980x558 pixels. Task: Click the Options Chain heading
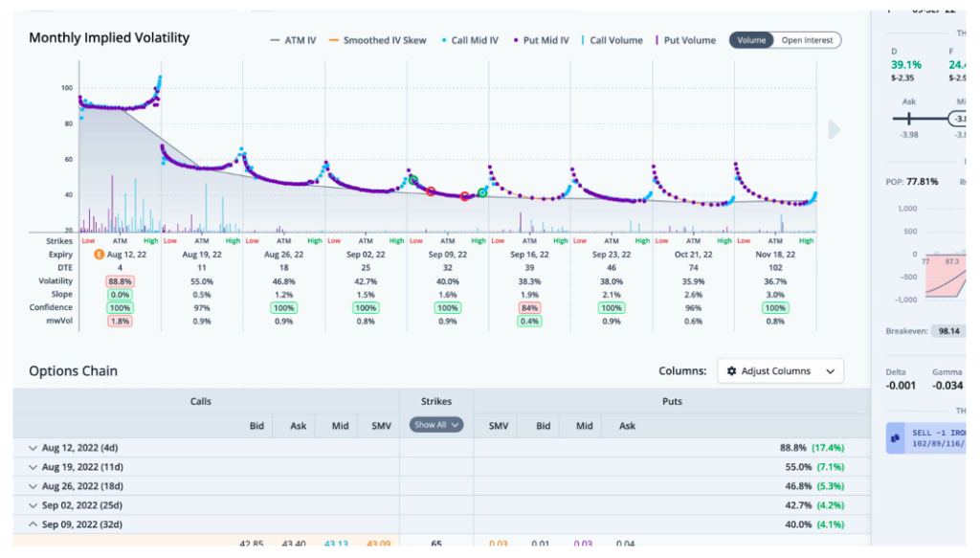click(x=73, y=371)
